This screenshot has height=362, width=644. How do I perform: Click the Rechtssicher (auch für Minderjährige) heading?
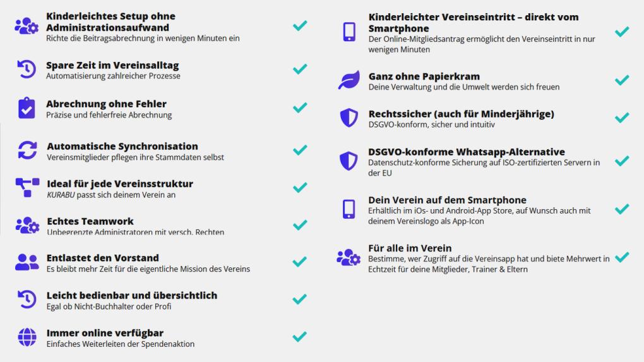point(462,114)
